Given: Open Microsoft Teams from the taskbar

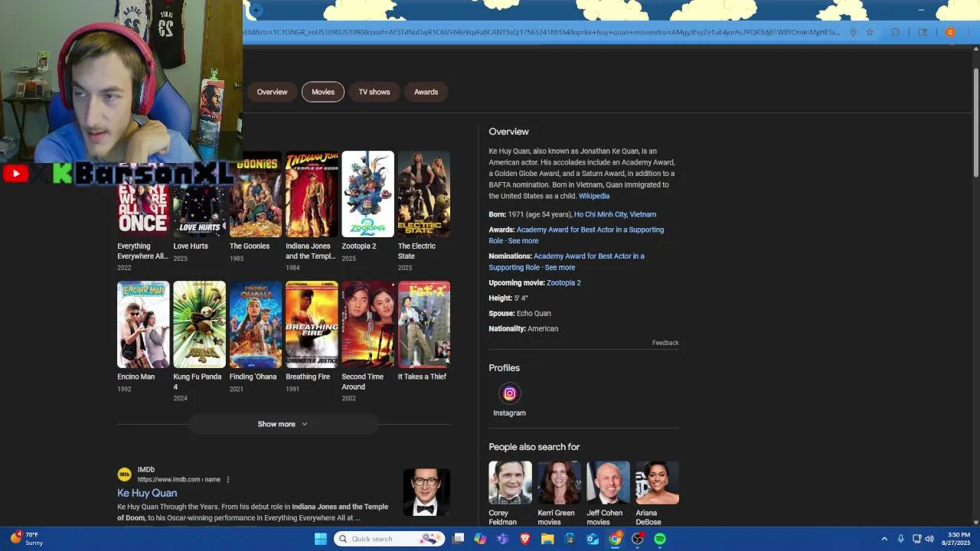Looking at the screenshot, I should pyautogui.click(x=502, y=539).
